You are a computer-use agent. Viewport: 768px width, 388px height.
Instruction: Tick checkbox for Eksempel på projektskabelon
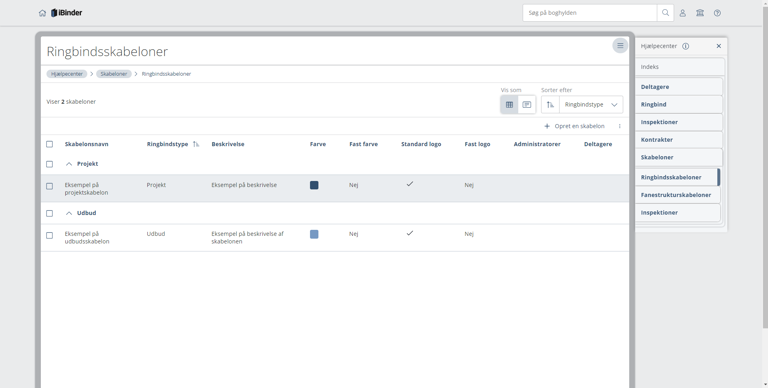(x=49, y=186)
